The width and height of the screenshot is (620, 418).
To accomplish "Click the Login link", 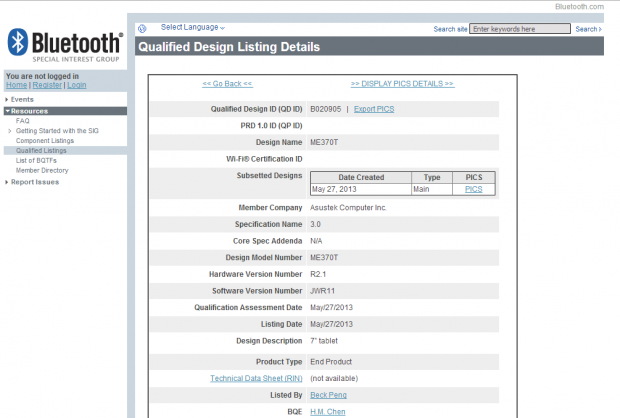I will [77, 85].
